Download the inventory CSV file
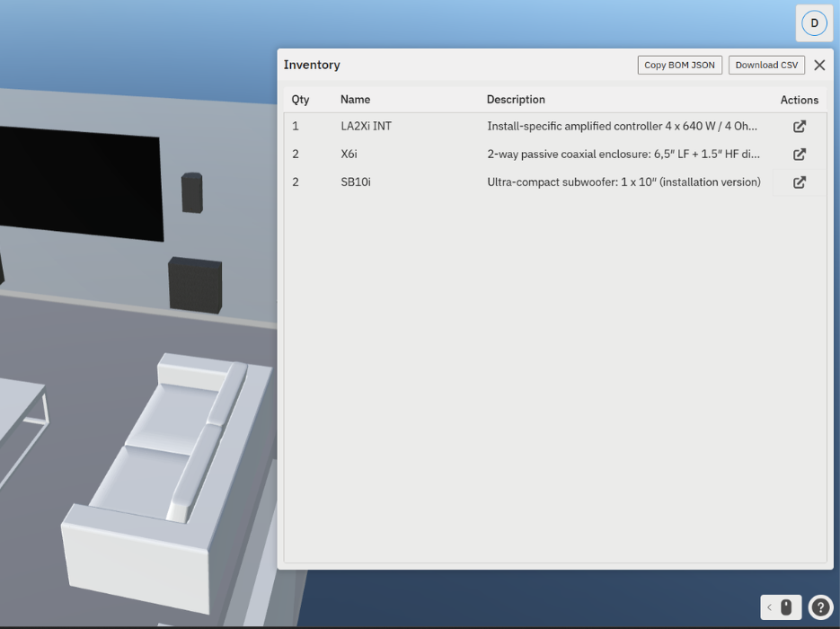The image size is (840, 629). [x=766, y=65]
